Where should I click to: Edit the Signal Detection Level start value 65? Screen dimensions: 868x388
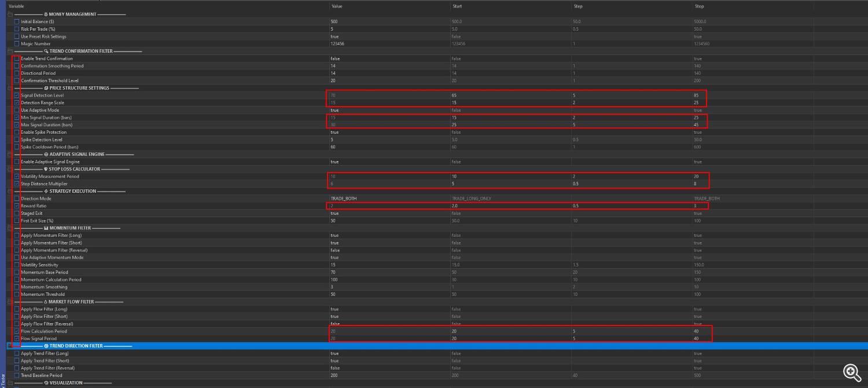[x=454, y=95]
